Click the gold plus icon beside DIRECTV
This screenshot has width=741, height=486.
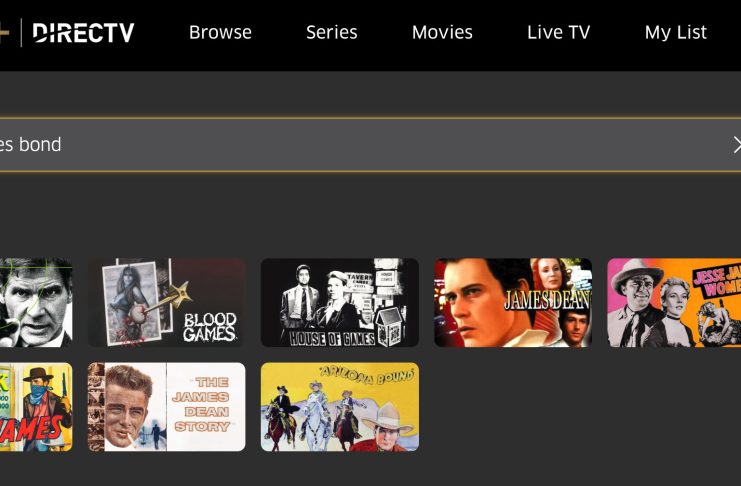[4, 33]
